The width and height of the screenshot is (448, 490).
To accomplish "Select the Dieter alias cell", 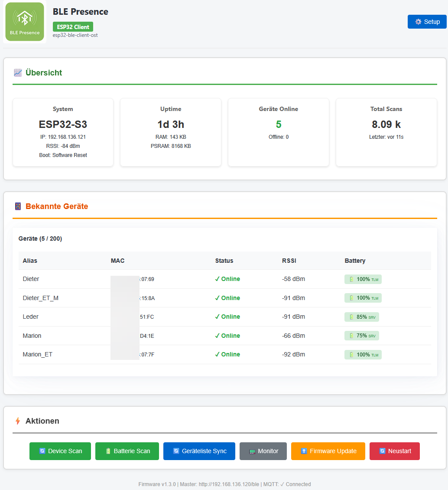I will [31, 279].
